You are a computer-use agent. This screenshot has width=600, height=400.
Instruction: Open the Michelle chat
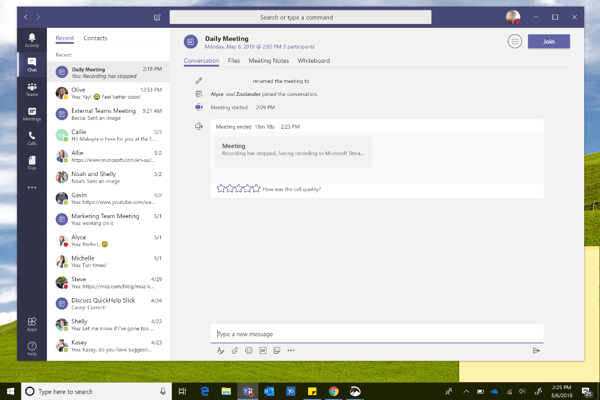(x=109, y=261)
